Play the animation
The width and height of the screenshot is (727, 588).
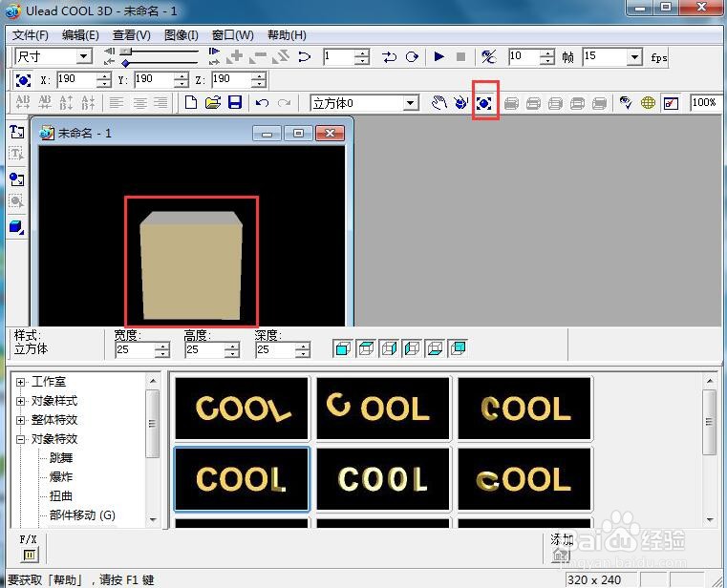coord(438,56)
